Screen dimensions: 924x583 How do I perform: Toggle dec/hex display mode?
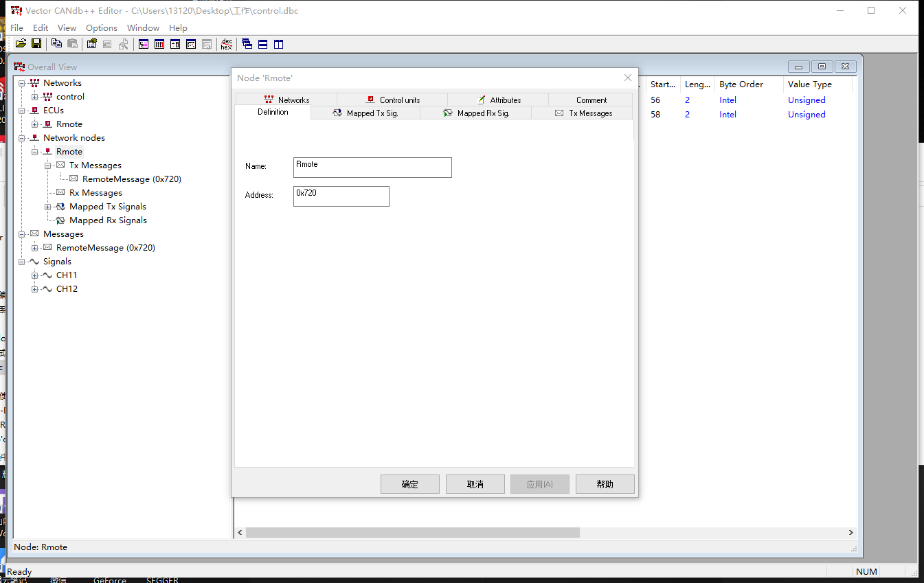tap(227, 43)
